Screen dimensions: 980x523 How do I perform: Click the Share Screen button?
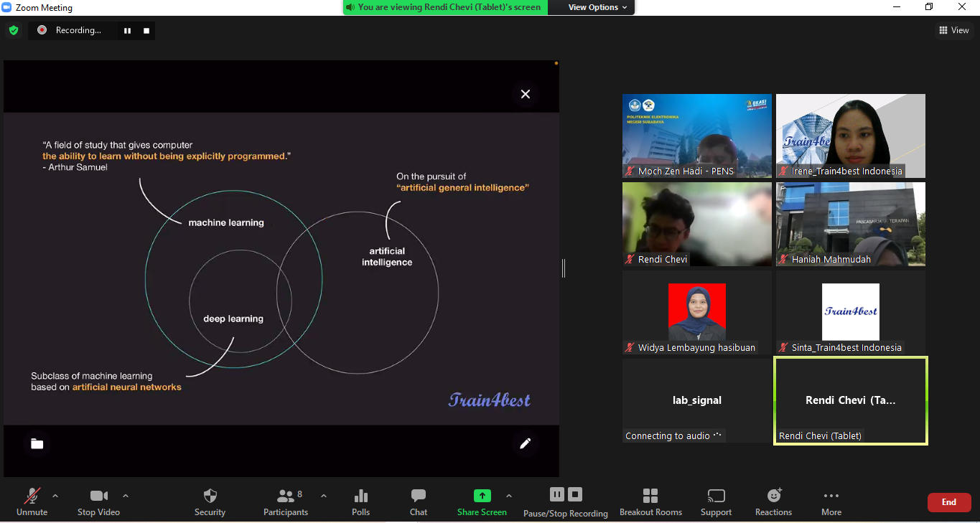(x=482, y=502)
